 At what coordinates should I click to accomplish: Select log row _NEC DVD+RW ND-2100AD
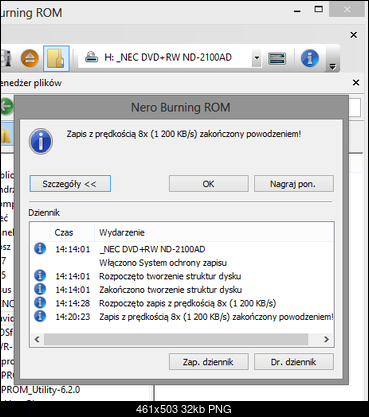pyautogui.click(x=183, y=249)
